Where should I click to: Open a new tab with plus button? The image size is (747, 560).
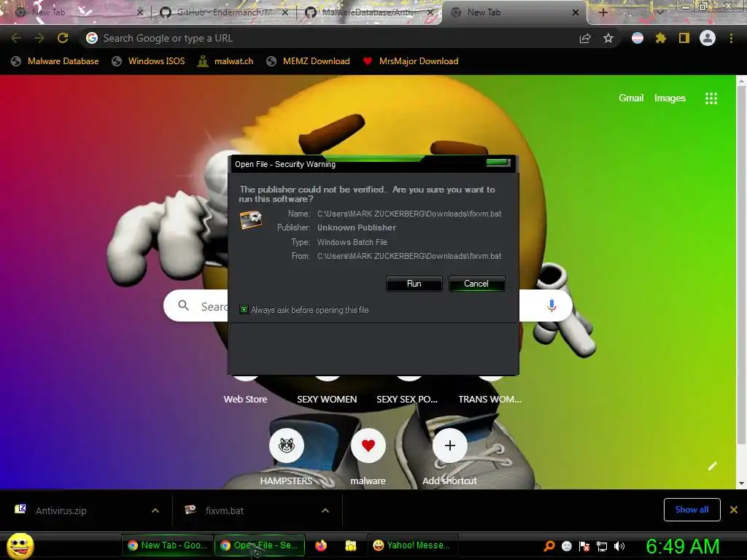pos(603,12)
